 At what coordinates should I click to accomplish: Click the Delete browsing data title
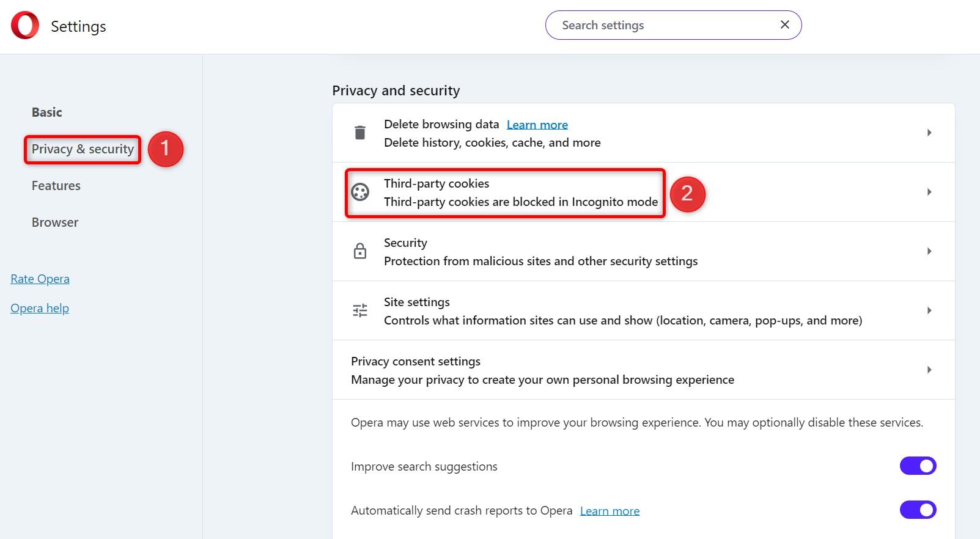(441, 124)
